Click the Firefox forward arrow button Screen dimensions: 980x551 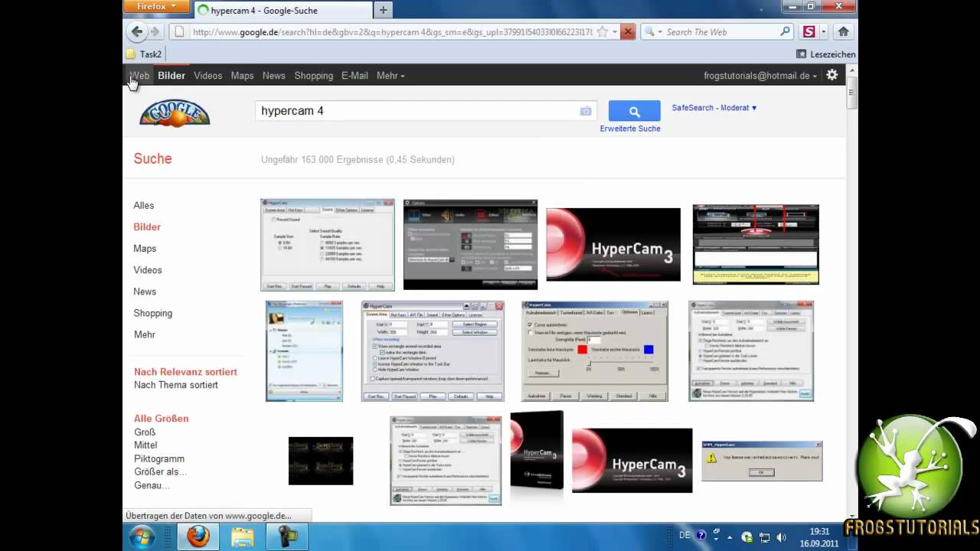[155, 32]
